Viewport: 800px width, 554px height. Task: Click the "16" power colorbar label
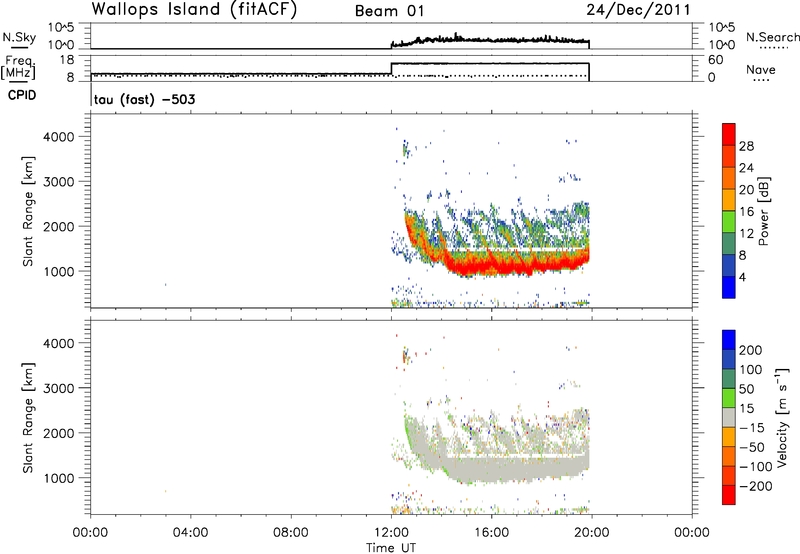(x=746, y=212)
